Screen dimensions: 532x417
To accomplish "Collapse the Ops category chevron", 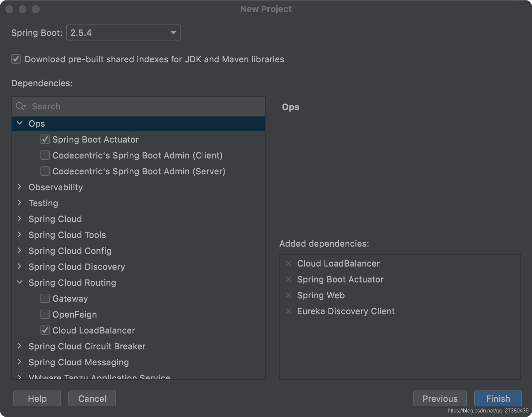I will 20,123.
